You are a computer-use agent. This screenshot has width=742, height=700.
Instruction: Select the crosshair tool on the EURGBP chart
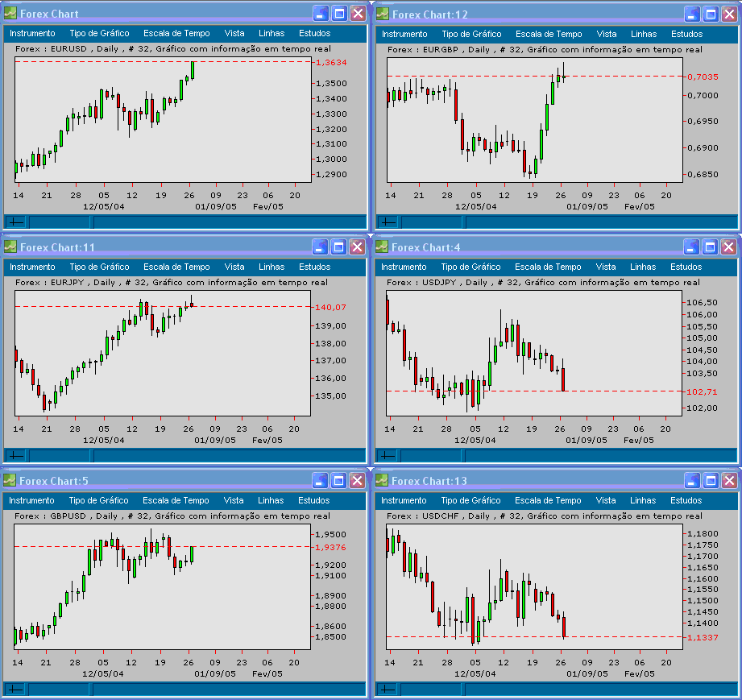pos(388,222)
